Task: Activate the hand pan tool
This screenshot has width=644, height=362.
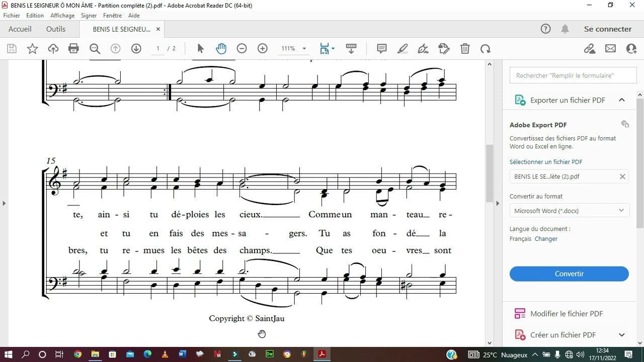Action: 221,49
